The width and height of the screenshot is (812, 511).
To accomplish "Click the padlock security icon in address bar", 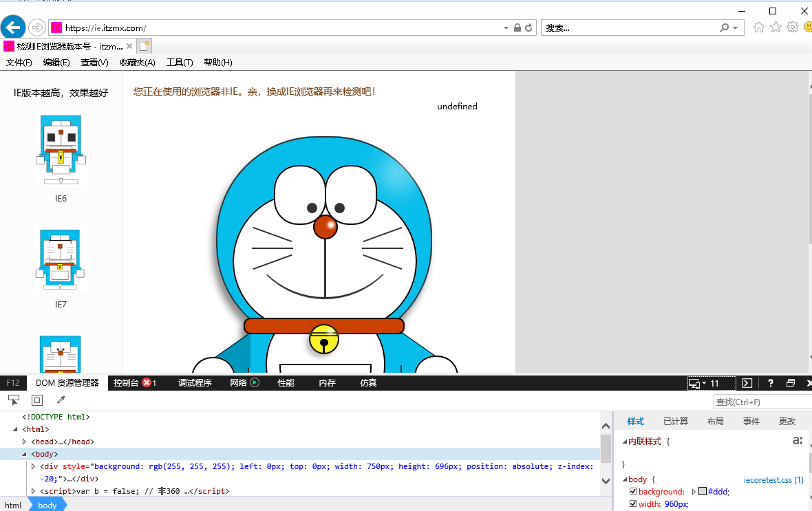I will [x=517, y=28].
